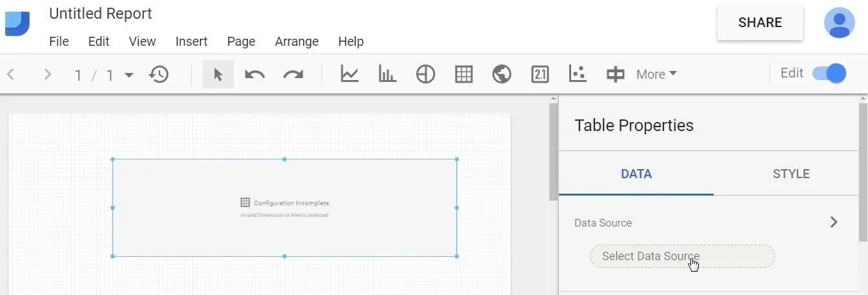The image size is (868, 295).
Task: Insert a time series chart
Action: tap(349, 74)
